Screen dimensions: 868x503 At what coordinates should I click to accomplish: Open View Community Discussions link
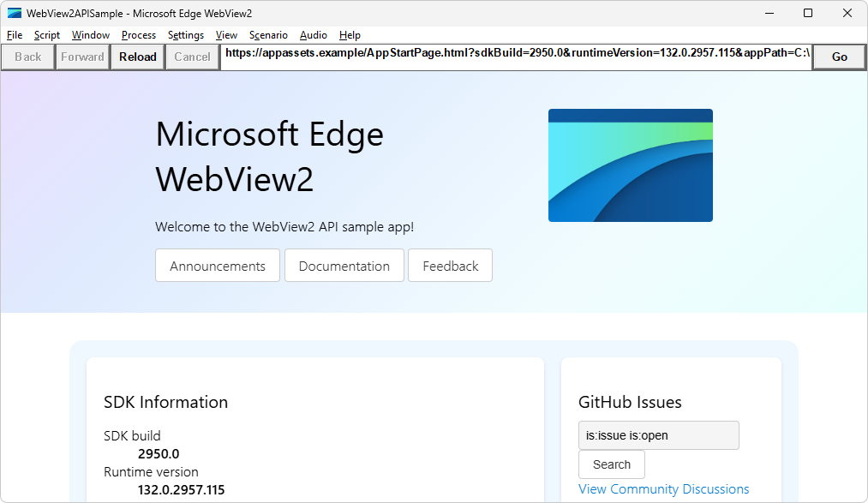[664, 488]
